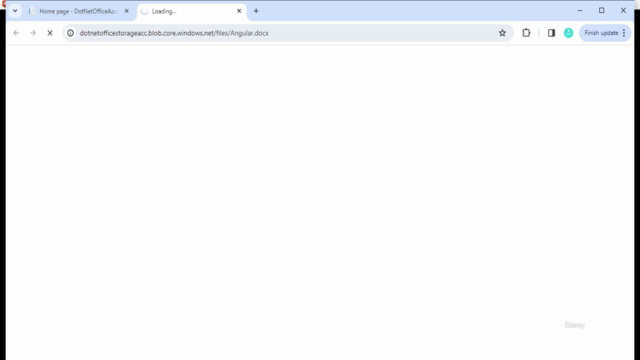Toggle the browser side panel
This screenshot has width=640, height=360.
coord(551,33)
